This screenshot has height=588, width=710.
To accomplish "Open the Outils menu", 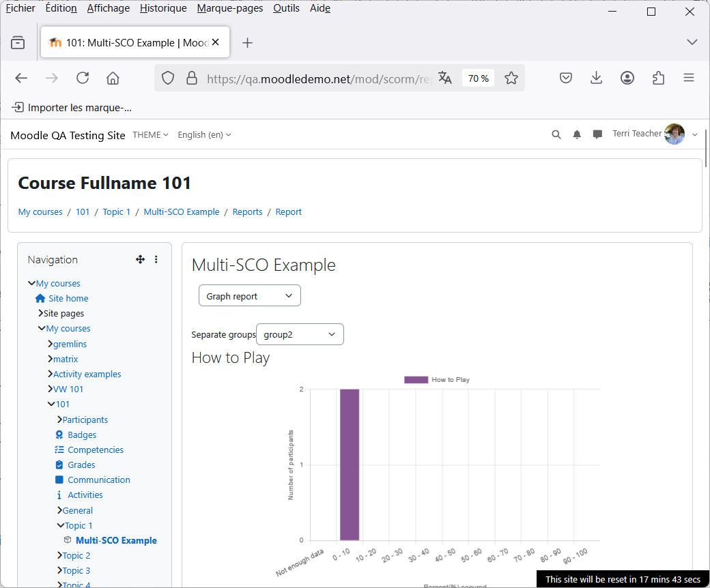I will (x=286, y=8).
